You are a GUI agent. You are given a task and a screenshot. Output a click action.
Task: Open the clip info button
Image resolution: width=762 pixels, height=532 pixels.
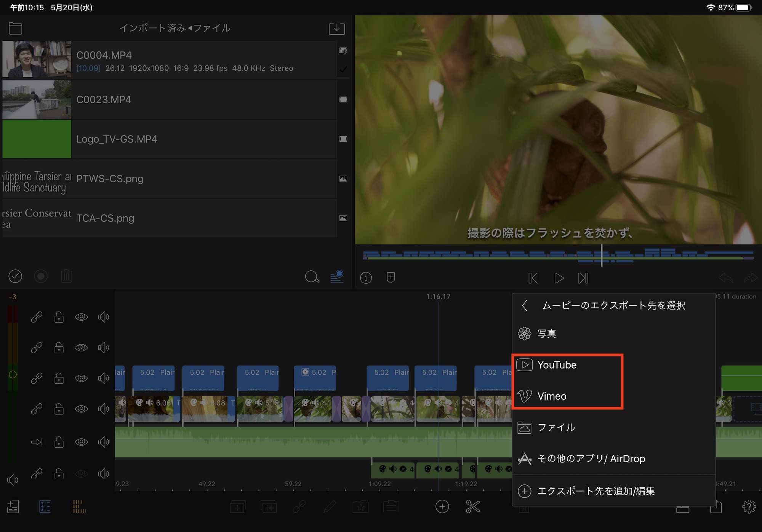[x=366, y=278]
